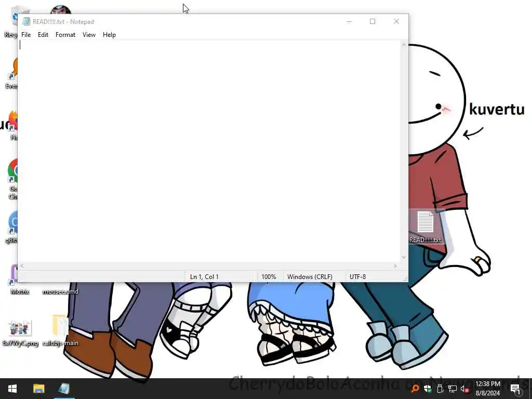Open the Action Center notifications icon

point(516,389)
